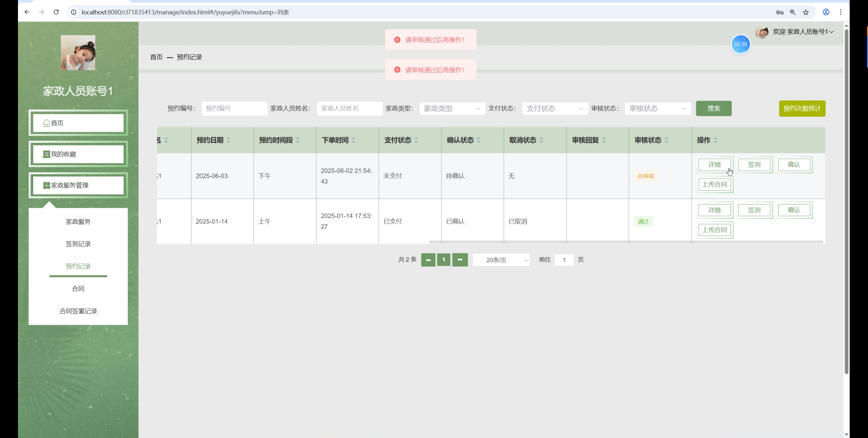Click the home icon beside 首页
This screenshot has height=438, width=868.
47,123
